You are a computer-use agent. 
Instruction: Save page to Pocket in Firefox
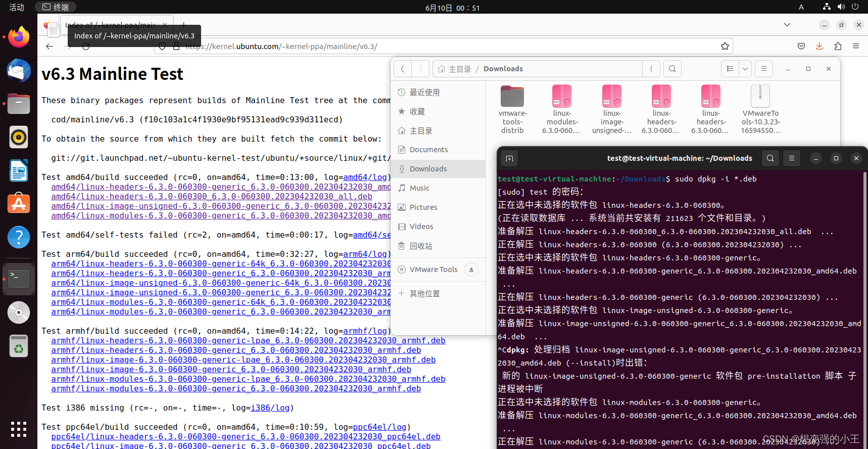tap(801, 46)
